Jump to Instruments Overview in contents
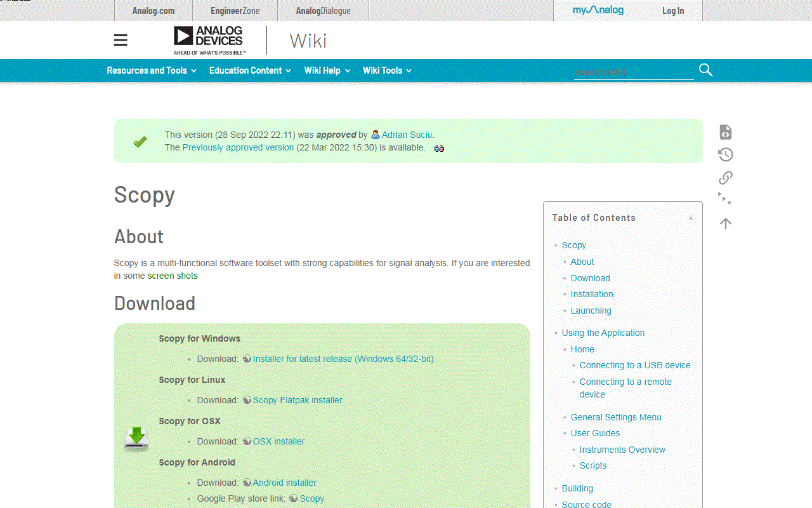 pos(622,450)
